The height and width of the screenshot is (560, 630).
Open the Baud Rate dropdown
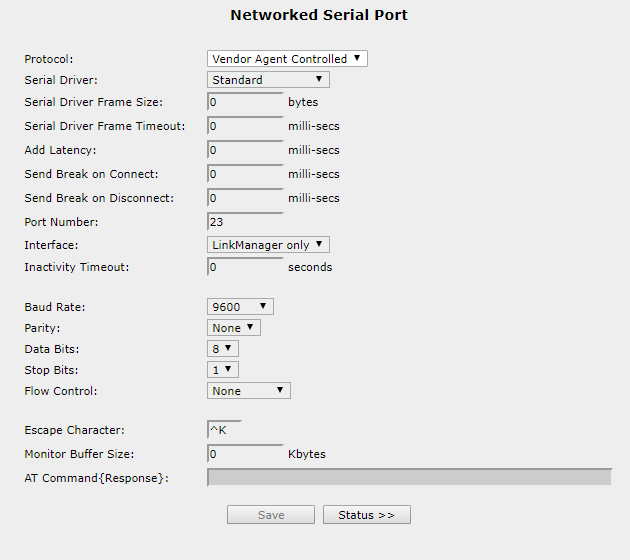click(240, 307)
